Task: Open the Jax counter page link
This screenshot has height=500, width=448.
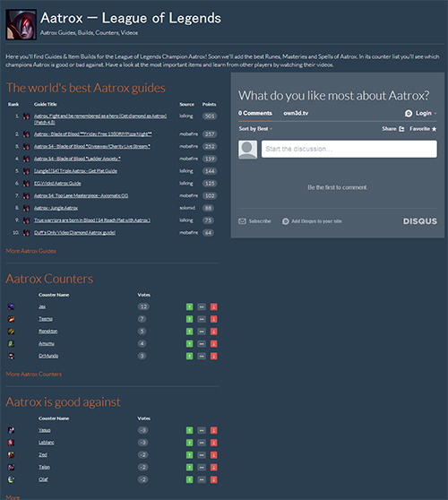Action: pyautogui.click(x=42, y=306)
